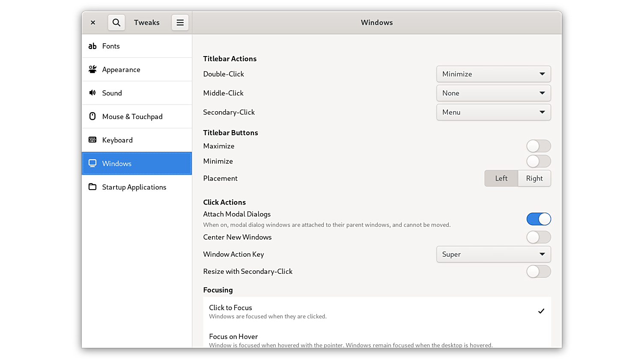Viewport: 644px width, 362px height.
Task: Go to the Startup Applications section
Action: tap(134, 187)
